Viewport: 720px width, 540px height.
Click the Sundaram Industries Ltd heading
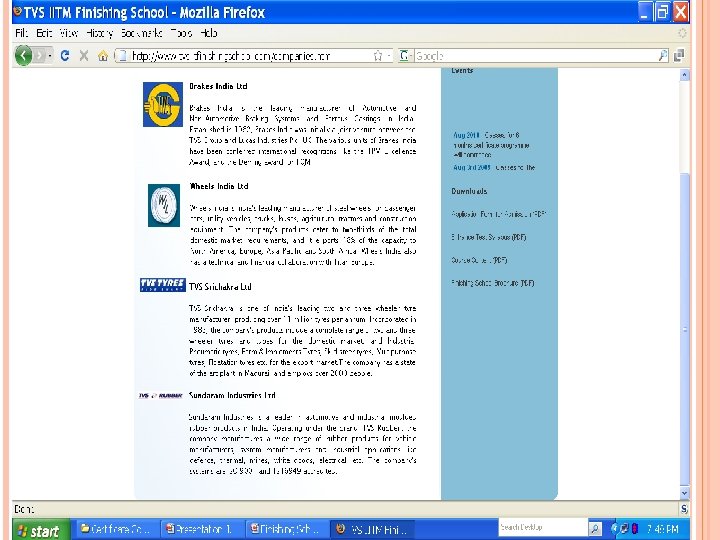232,395
